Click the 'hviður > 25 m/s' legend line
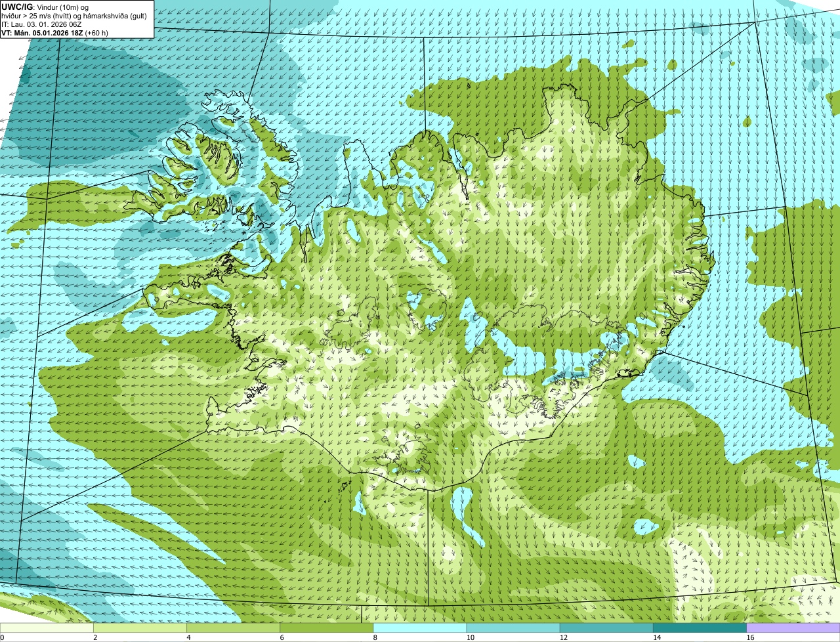Viewport: 840px width, 642px height. click(x=73, y=15)
